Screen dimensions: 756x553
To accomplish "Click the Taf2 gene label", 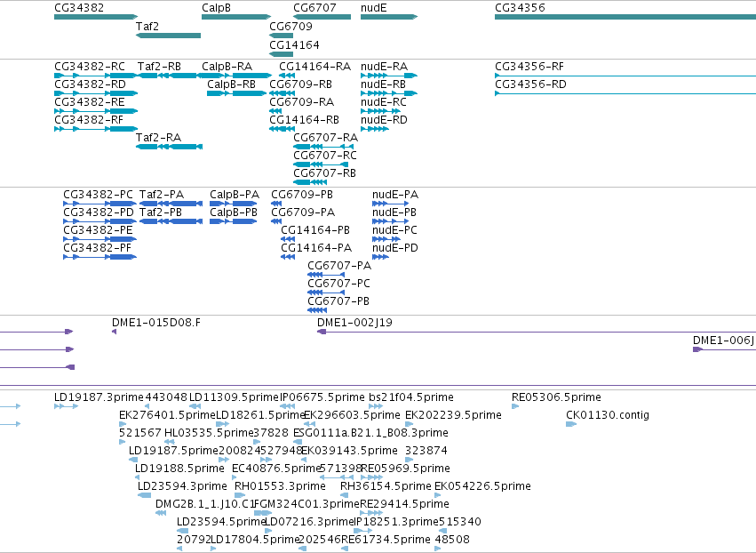I will 147,26.
